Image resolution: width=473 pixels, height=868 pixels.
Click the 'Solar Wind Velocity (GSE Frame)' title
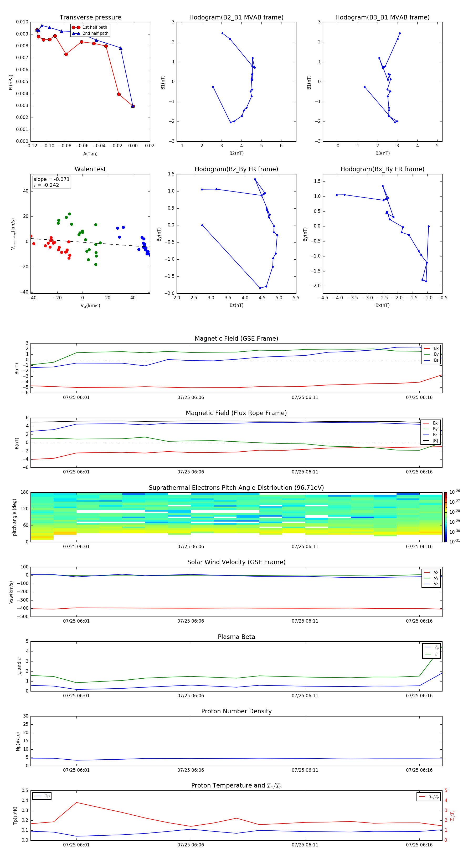(236, 562)
